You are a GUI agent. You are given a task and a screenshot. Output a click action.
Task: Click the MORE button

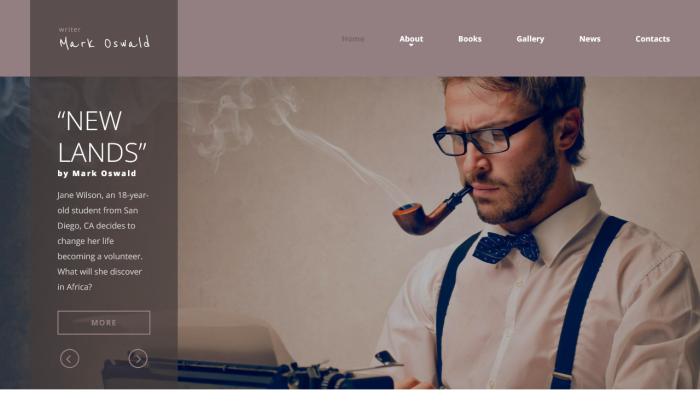click(104, 322)
